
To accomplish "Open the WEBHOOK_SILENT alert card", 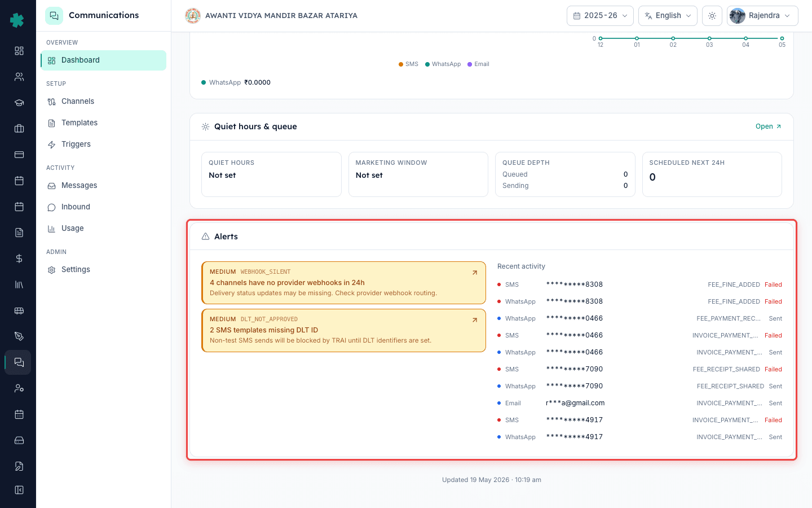I will point(343,283).
